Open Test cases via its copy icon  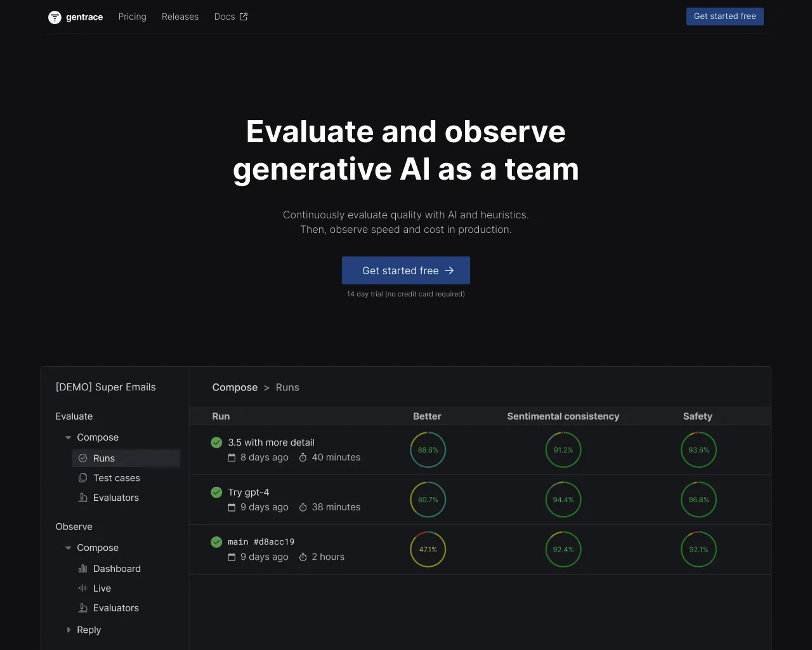tap(83, 477)
